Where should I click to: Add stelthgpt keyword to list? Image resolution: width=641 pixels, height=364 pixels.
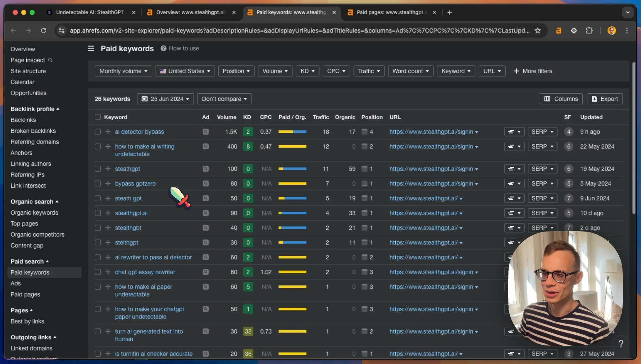108,243
